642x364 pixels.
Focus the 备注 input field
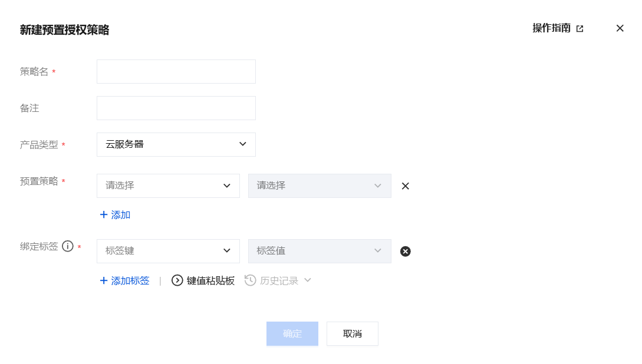[x=176, y=108]
